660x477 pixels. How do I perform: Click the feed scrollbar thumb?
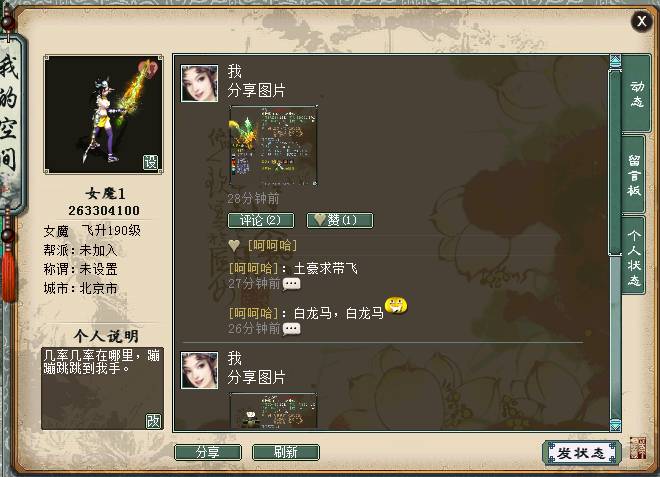[615, 163]
